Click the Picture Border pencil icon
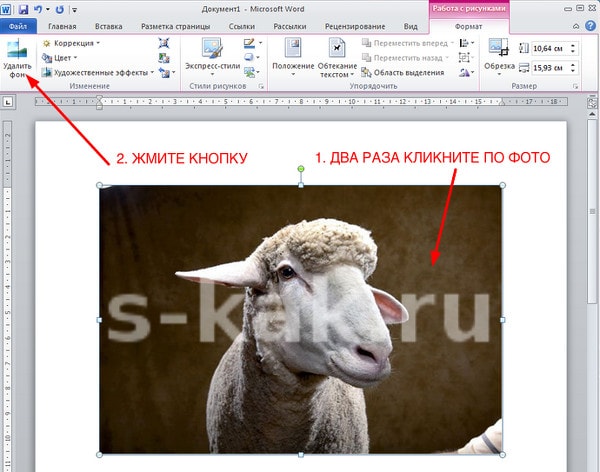The width and height of the screenshot is (600, 472). (249, 43)
